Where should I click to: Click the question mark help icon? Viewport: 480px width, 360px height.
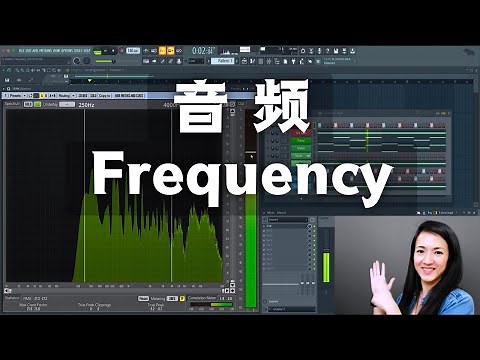click(x=327, y=51)
